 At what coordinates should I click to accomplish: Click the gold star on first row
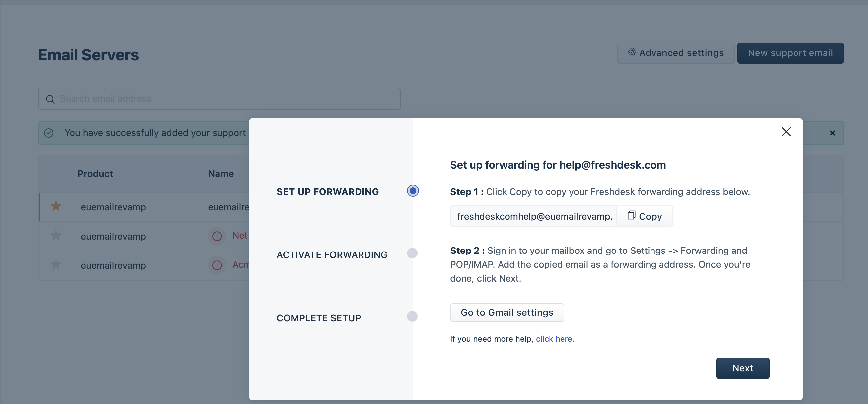coord(56,206)
